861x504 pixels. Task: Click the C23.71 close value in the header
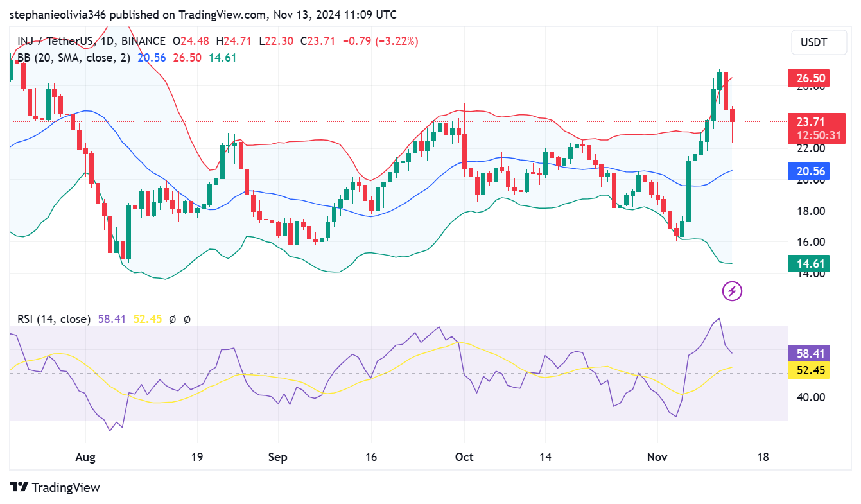coord(318,41)
